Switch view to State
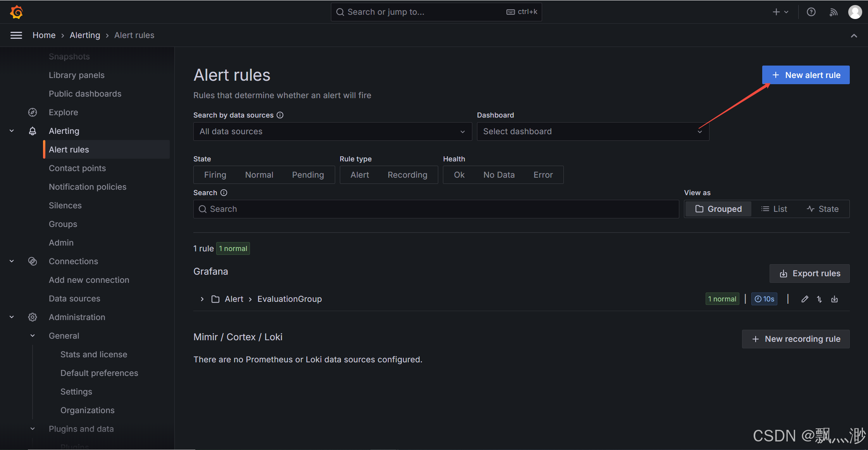Screen dimensions: 868x450 823,209
